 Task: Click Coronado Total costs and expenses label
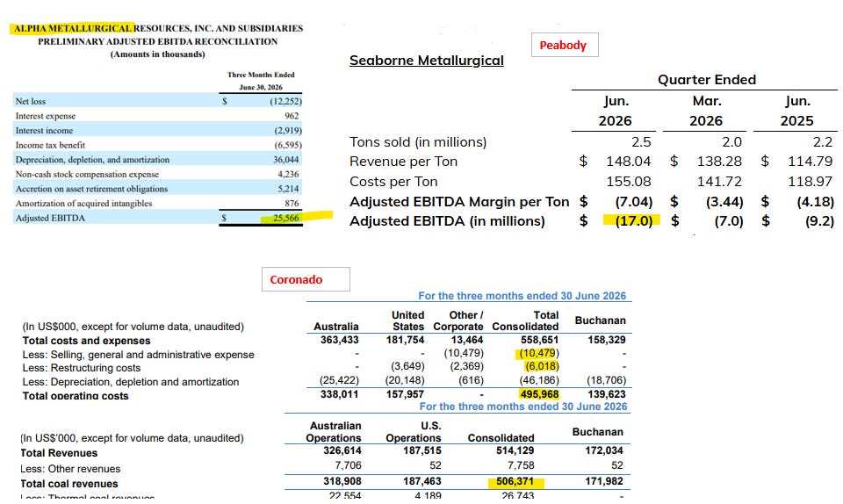click(x=87, y=341)
